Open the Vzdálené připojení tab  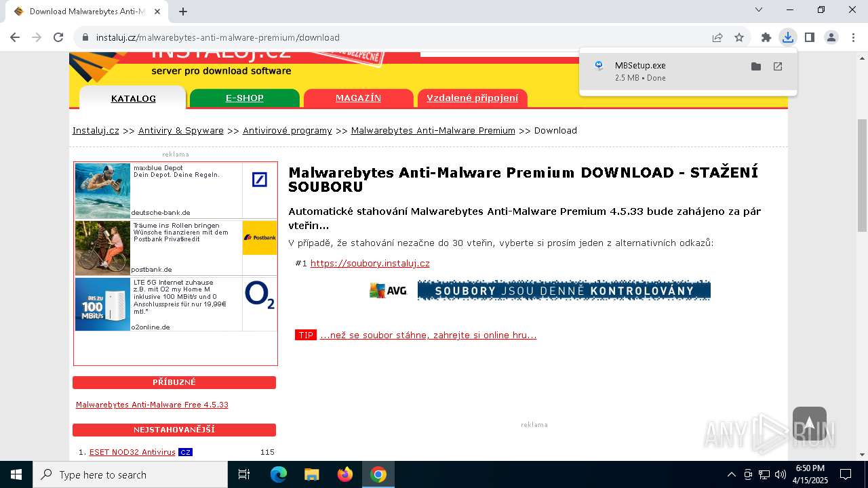tap(472, 98)
